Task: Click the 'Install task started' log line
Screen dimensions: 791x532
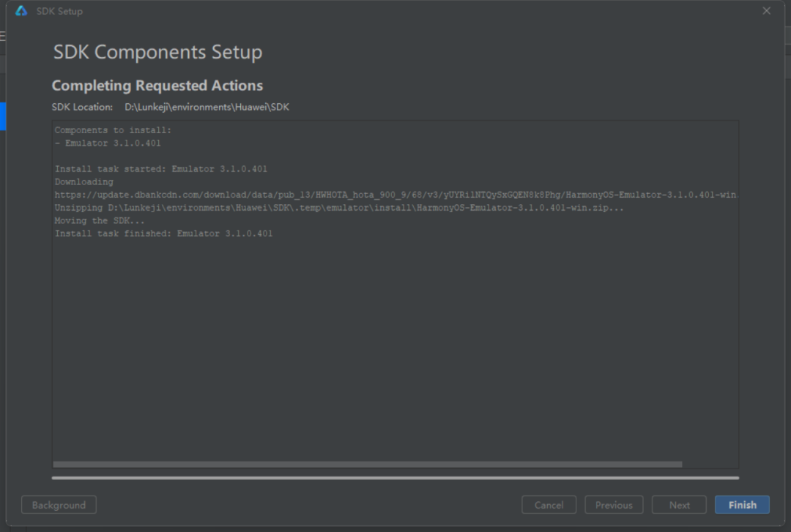Action: [x=160, y=169]
